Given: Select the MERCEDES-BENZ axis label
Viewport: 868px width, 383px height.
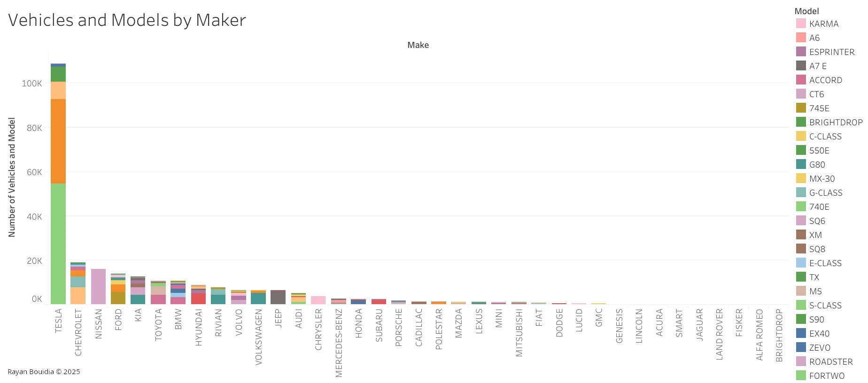Looking at the screenshot, I should (339, 343).
